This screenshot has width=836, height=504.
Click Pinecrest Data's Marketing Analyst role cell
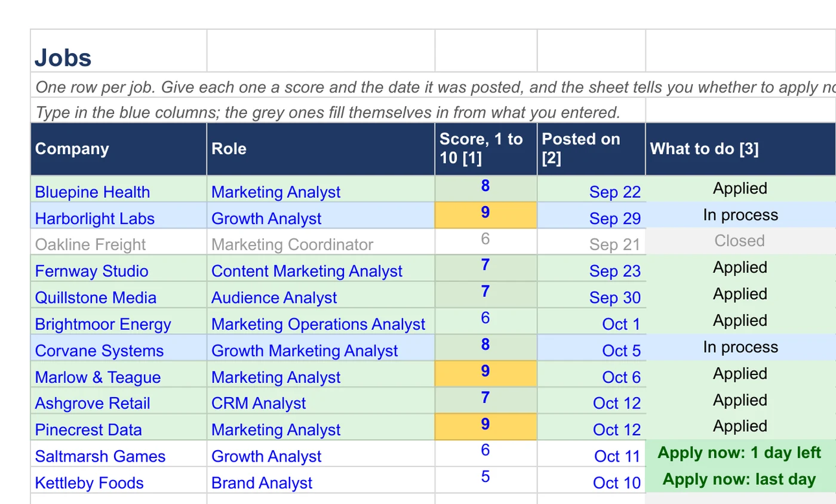[x=321, y=426]
